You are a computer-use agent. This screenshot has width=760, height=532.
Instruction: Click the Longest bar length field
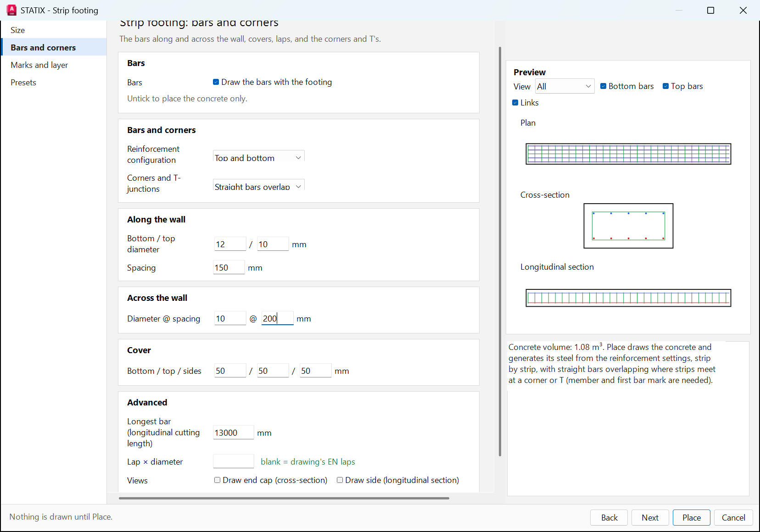click(233, 432)
